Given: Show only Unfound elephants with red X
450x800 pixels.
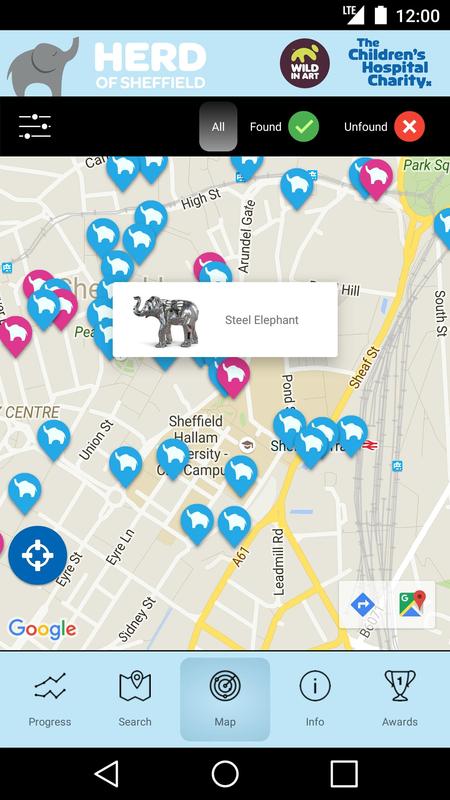Looking at the screenshot, I should click(384, 127).
